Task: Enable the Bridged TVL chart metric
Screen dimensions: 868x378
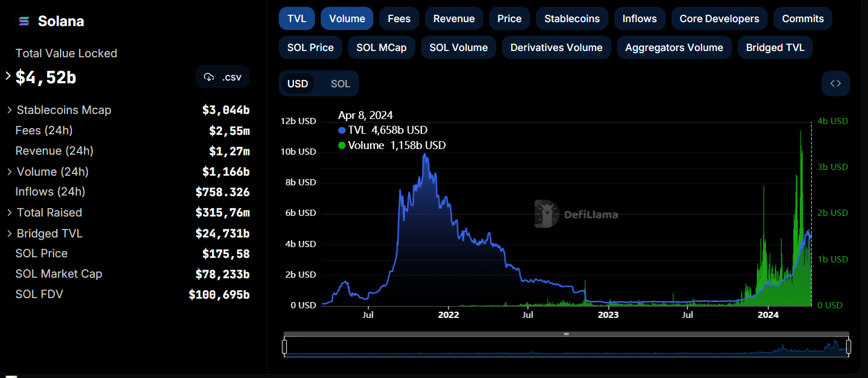Action: tap(775, 48)
